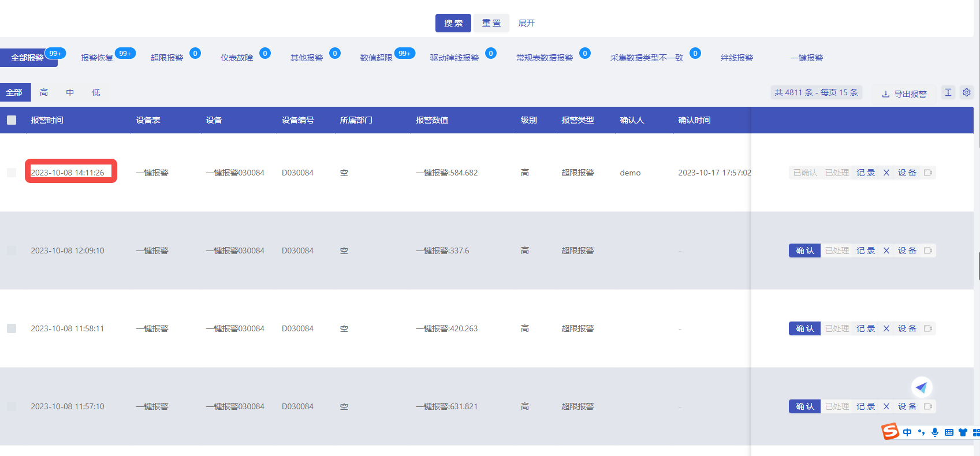The height and width of the screenshot is (456, 980).
Task: Open 记录 for the 11:58:11 alarm
Action: [866, 328]
